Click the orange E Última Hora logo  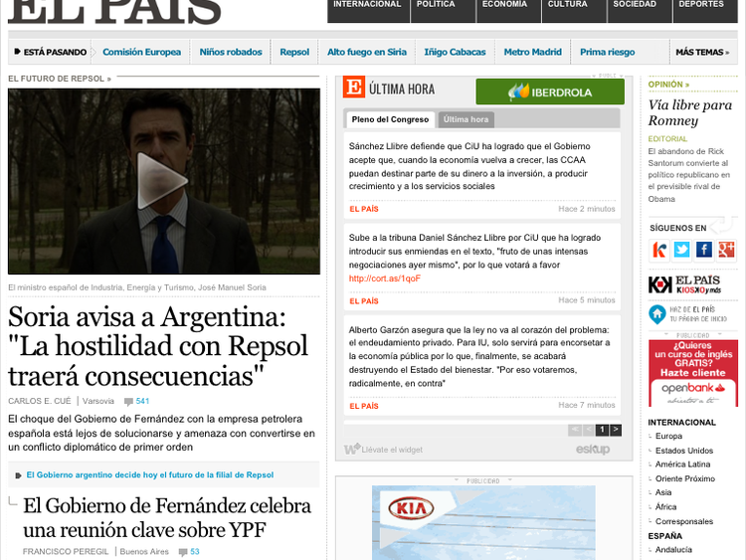[353, 88]
